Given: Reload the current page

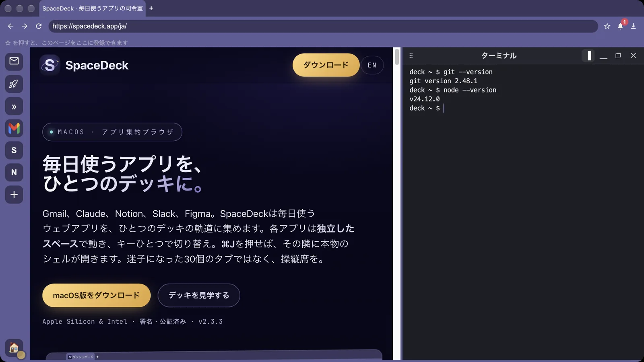Looking at the screenshot, I should [39, 26].
